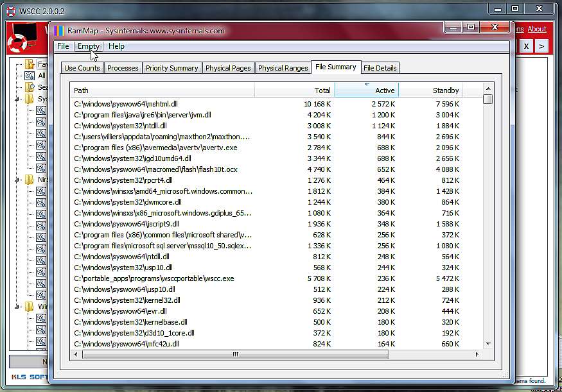The image size is (562, 392).
Task: Click the RamMap window resize grip
Action: 505,375
